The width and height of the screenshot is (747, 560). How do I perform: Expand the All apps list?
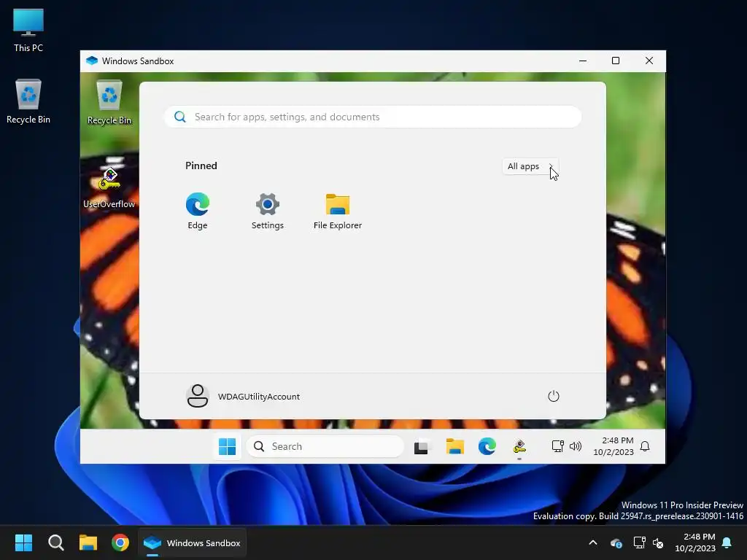(x=530, y=166)
